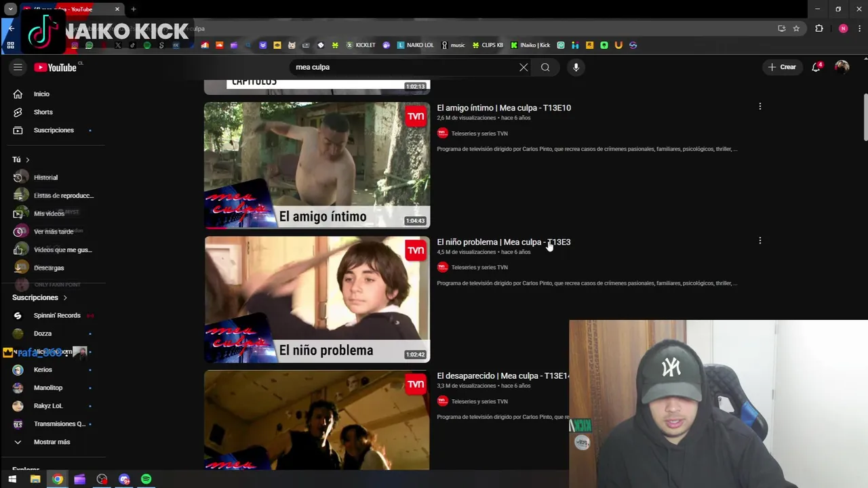The width and height of the screenshot is (868, 488).
Task: Play El niño problema thumbnail
Action: click(317, 300)
